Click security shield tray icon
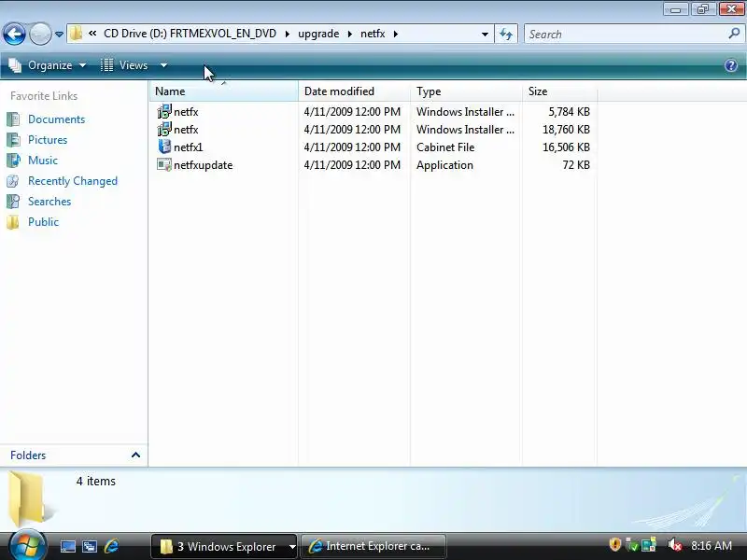 pyautogui.click(x=615, y=544)
